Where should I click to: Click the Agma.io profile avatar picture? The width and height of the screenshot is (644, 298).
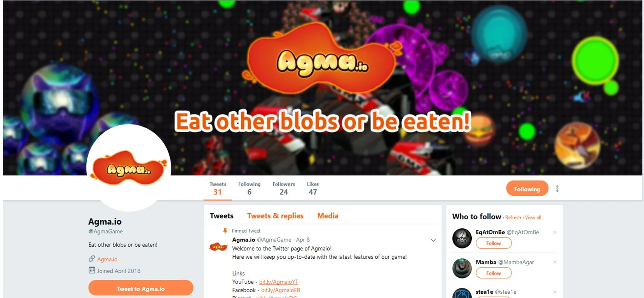[x=129, y=168]
